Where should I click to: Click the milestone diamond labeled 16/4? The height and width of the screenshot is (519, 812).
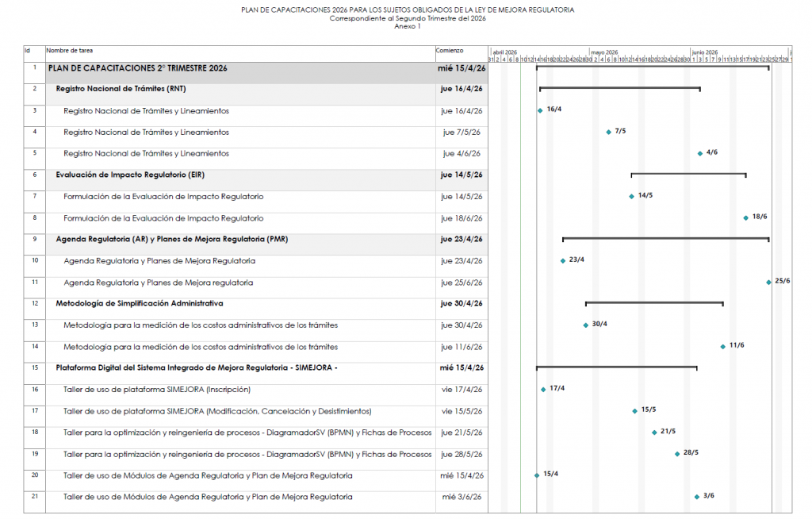click(x=540, y=110)
